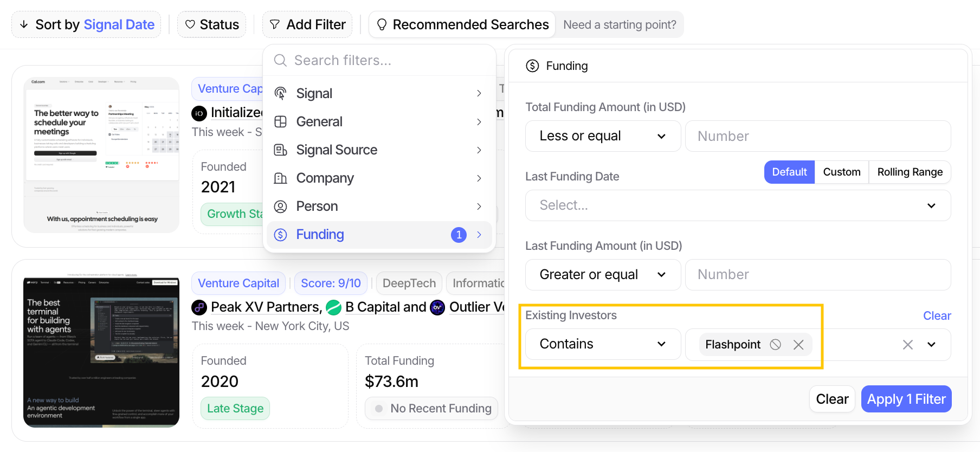Open the Last Funding Date Select dropdown
Viewport: 980px width, 452px height.
(738, 205)
